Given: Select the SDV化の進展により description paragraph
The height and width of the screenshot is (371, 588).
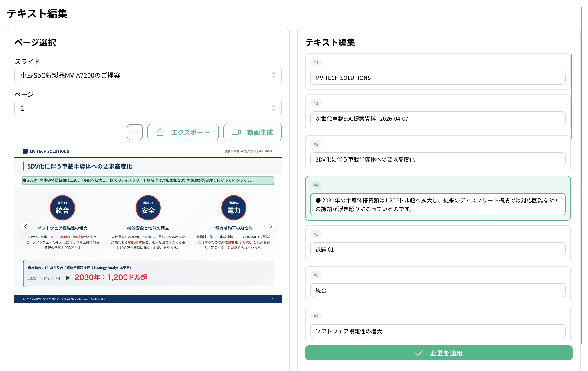Looking at the screenshot, I should coord(62,242).
